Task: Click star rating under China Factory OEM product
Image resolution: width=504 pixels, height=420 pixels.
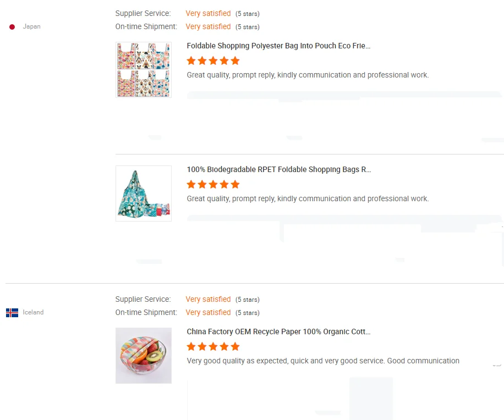Action: [x=213, y=346]
